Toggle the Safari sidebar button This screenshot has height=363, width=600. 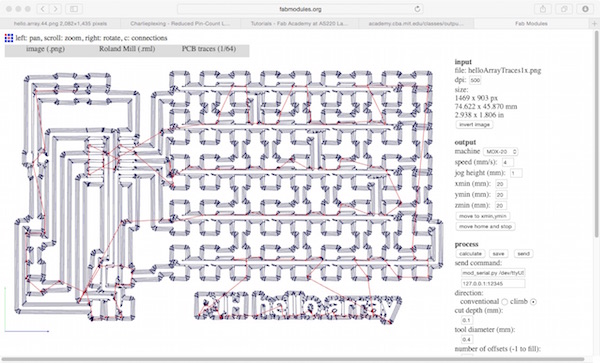74,9
